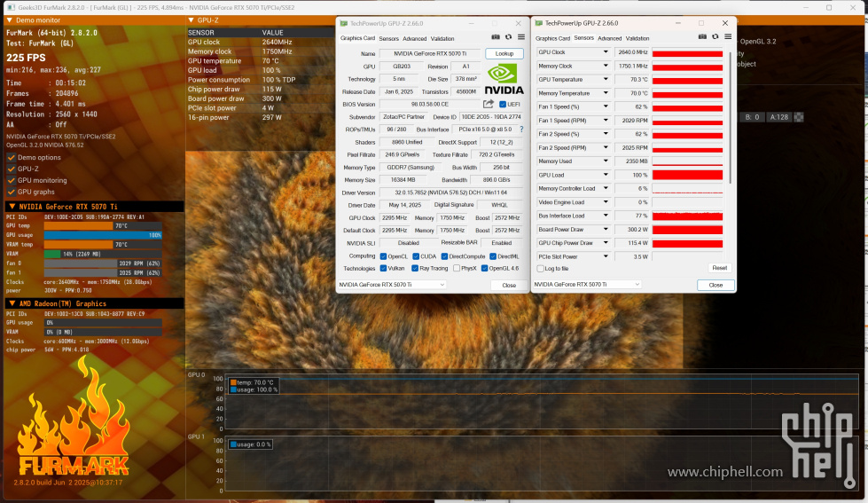Click question mark icon beside Bus Interface field
Image resolution: width=868 pixels, height=503 pixels.
(x=521, y=129)
